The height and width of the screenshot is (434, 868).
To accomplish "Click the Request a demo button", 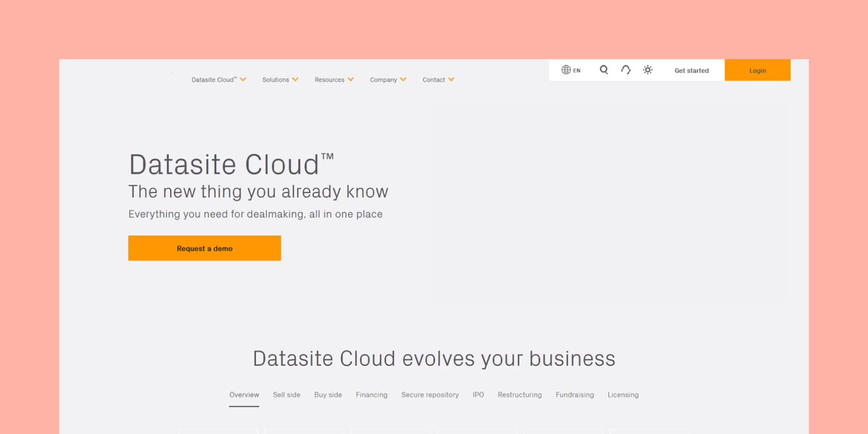I will click(205, 248).
